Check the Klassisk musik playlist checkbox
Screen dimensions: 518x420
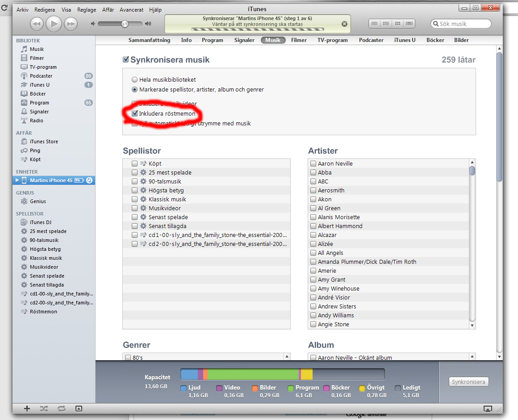(x=134, y=199)
